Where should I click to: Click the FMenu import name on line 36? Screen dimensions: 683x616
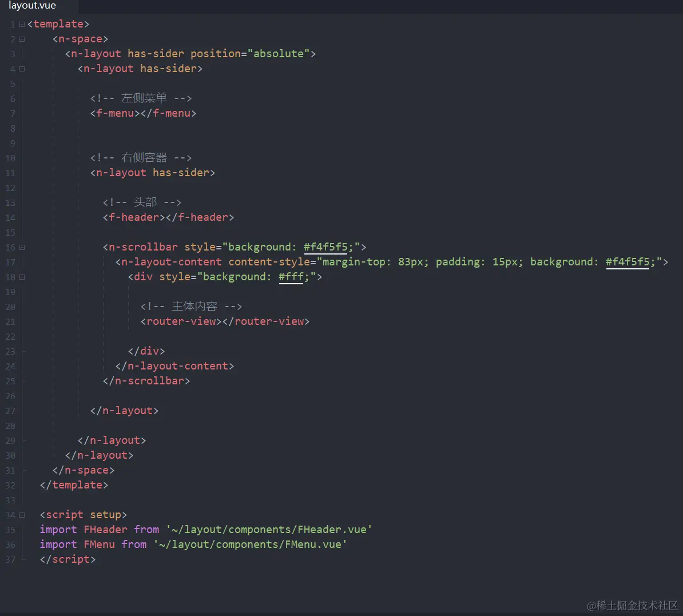(x=100, y=544)
